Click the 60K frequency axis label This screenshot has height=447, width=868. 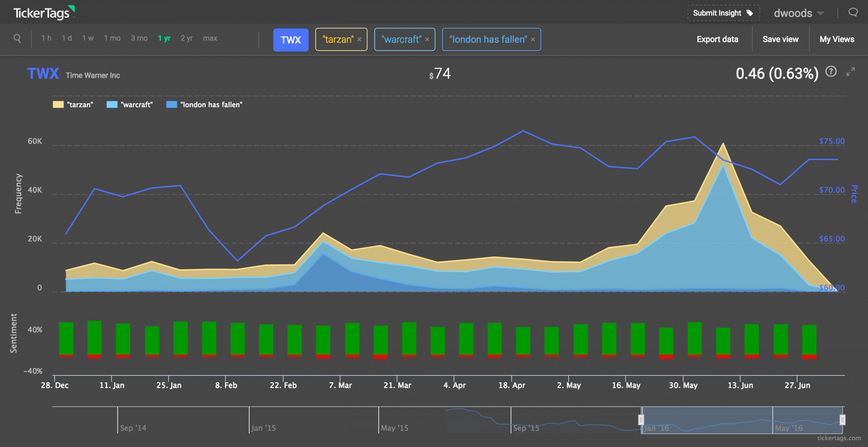[35, 141]
